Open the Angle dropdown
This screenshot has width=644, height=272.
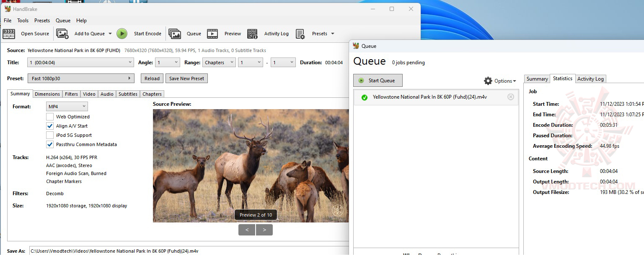click(168, 63)
